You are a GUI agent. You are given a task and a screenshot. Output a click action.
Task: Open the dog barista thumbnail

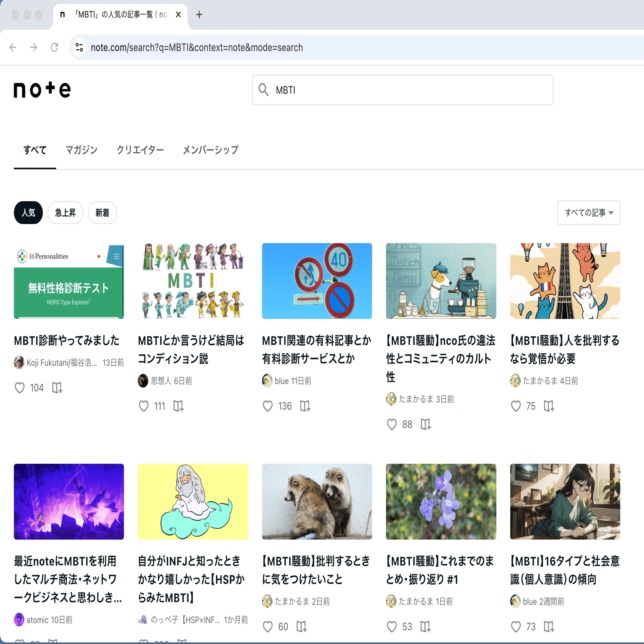point(441,281)
